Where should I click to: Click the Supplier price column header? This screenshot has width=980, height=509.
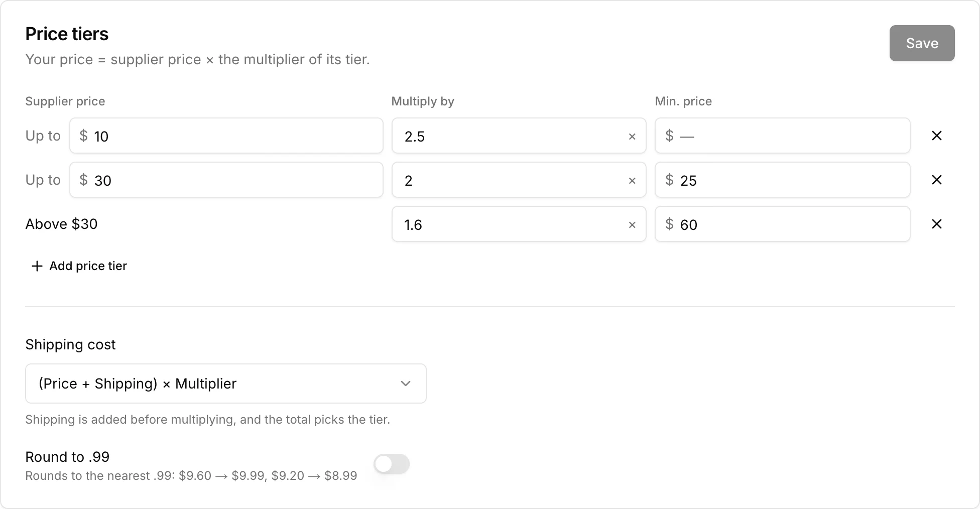65,101
